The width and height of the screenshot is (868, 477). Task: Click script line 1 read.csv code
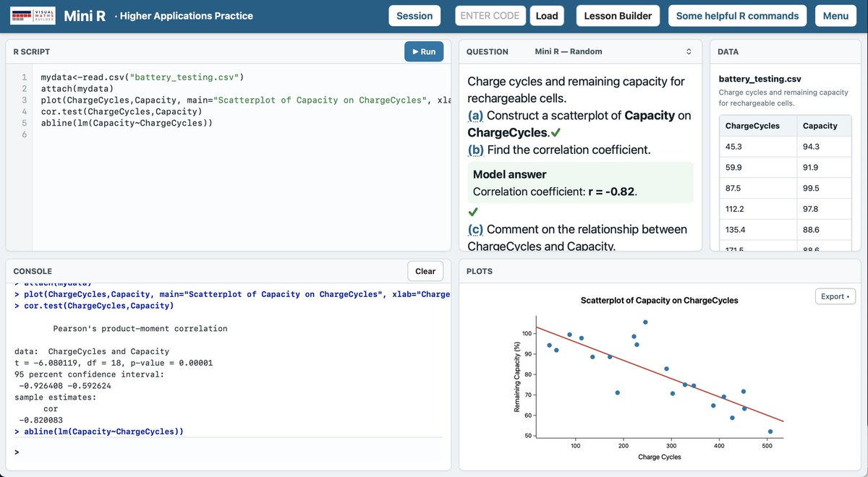142,76
